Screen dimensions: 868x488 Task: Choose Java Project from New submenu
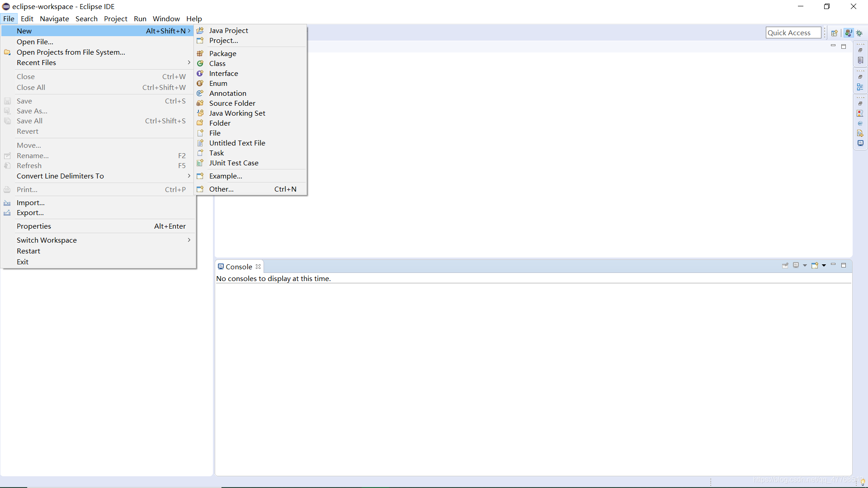point(228,30)
